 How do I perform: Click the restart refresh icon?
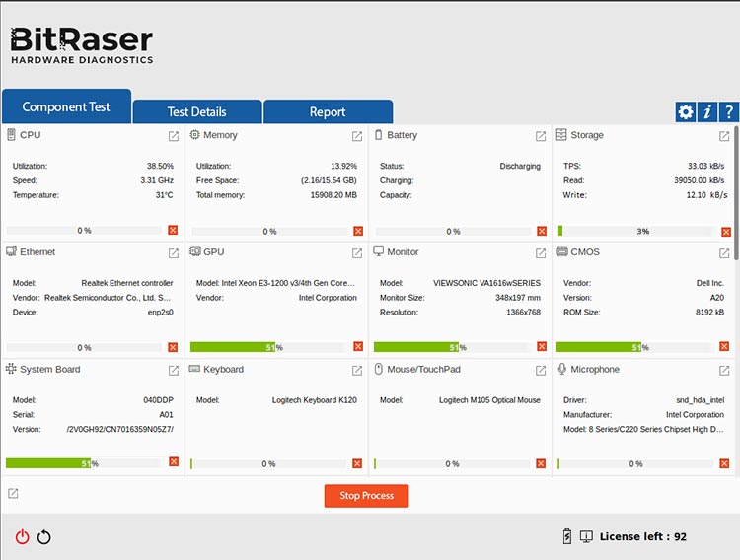(43, 537)
